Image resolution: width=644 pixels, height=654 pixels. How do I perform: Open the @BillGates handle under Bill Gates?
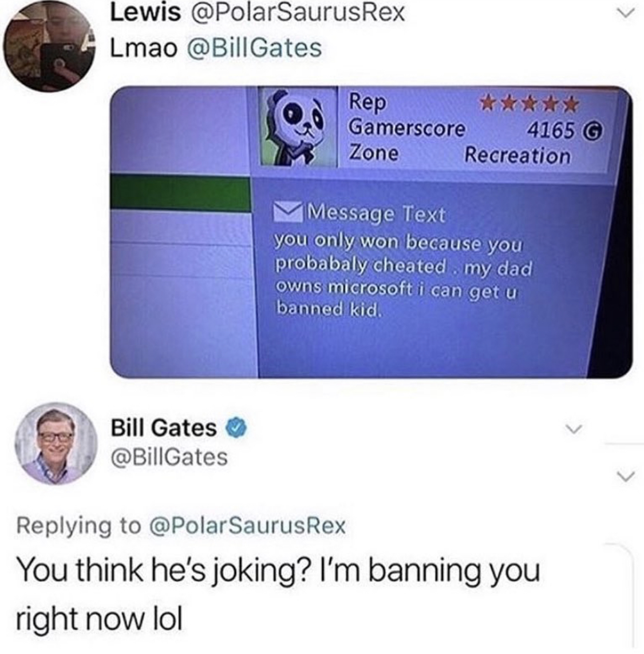169,457
